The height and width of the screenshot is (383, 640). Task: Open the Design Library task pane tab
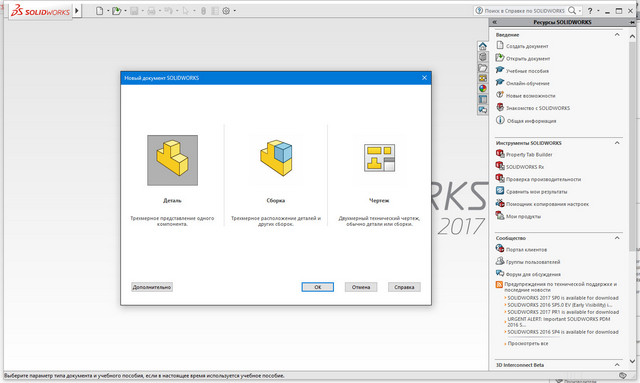pos(482,57)
